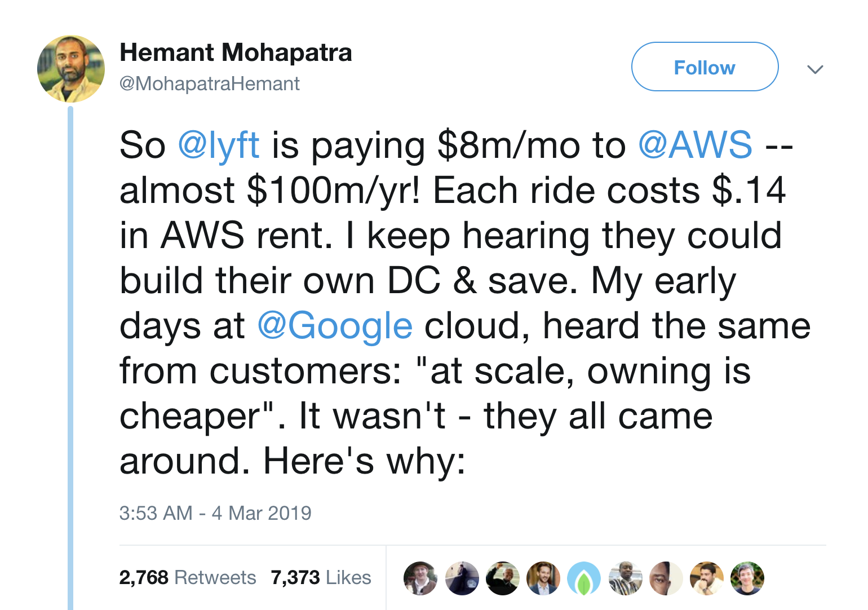Open the @AWS mention
The image size is (868, 610).
click(x=695, y=144)
